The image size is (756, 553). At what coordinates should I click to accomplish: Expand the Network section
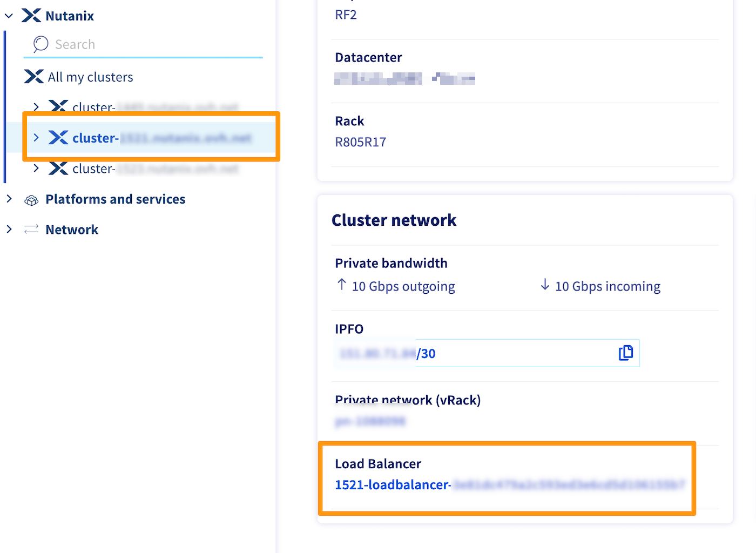(x=9, y=229)
